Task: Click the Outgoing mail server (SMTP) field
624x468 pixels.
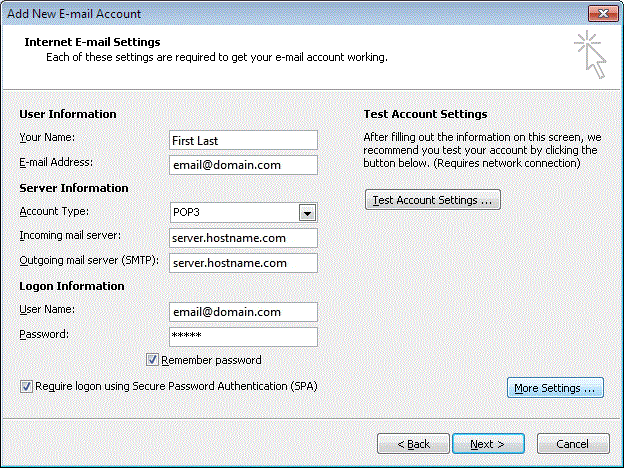Action: tap(244, 263)
